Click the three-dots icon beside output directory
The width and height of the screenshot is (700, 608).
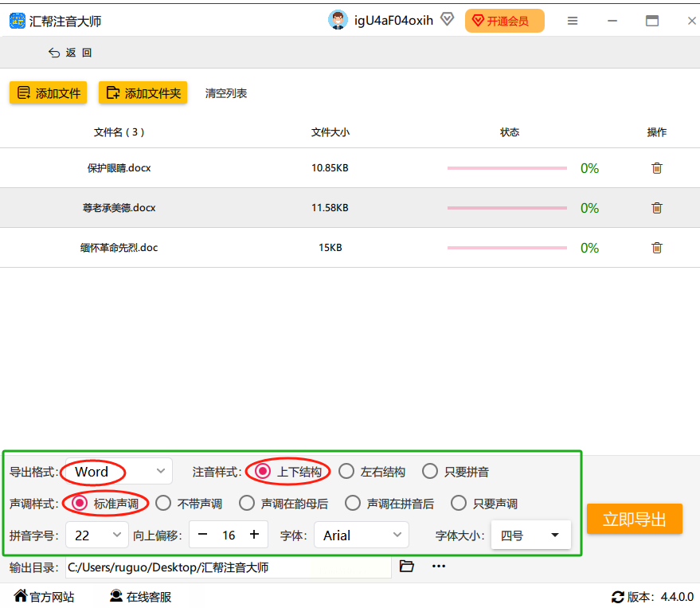pos(439,567)
